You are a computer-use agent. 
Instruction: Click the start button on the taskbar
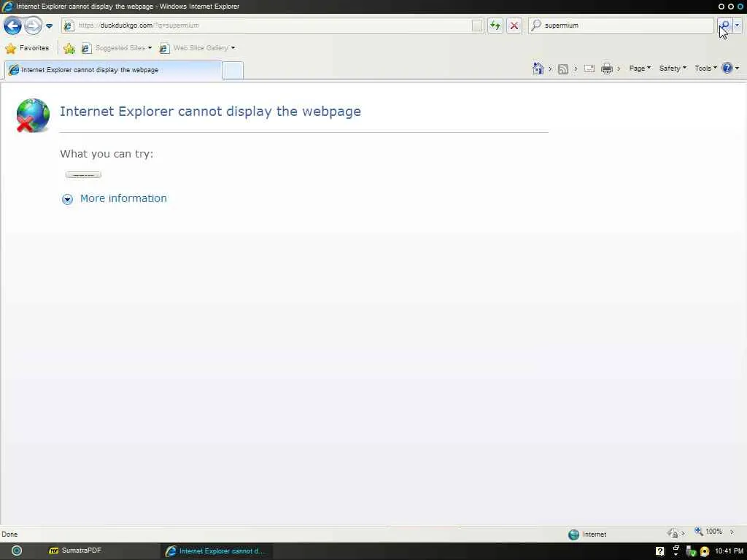click(x=17, y=551)
